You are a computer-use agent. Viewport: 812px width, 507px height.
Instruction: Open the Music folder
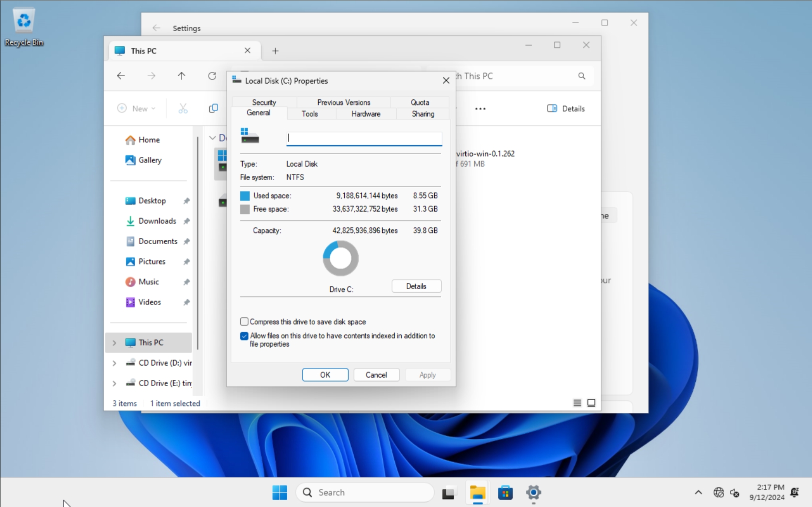[149, 282]
